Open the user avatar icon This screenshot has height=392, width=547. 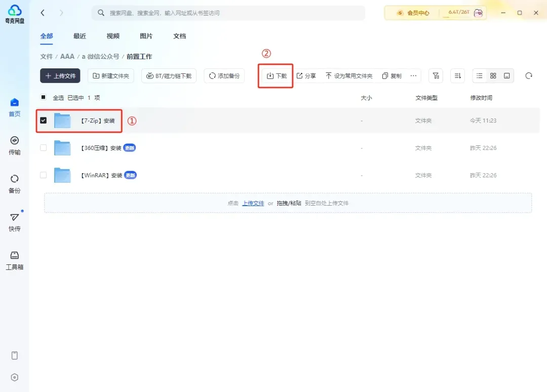(x=478, y=13)
